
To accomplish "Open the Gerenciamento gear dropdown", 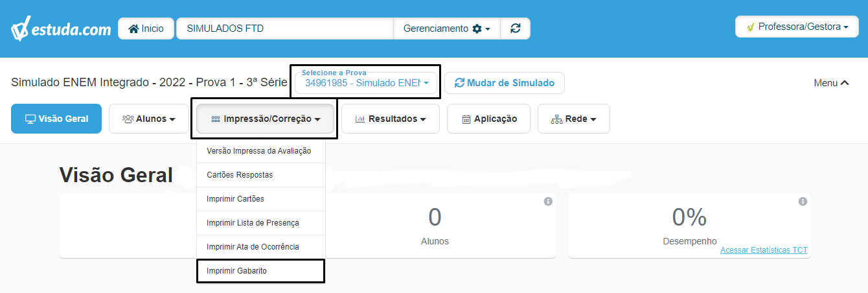I will (x=447, y=29).
